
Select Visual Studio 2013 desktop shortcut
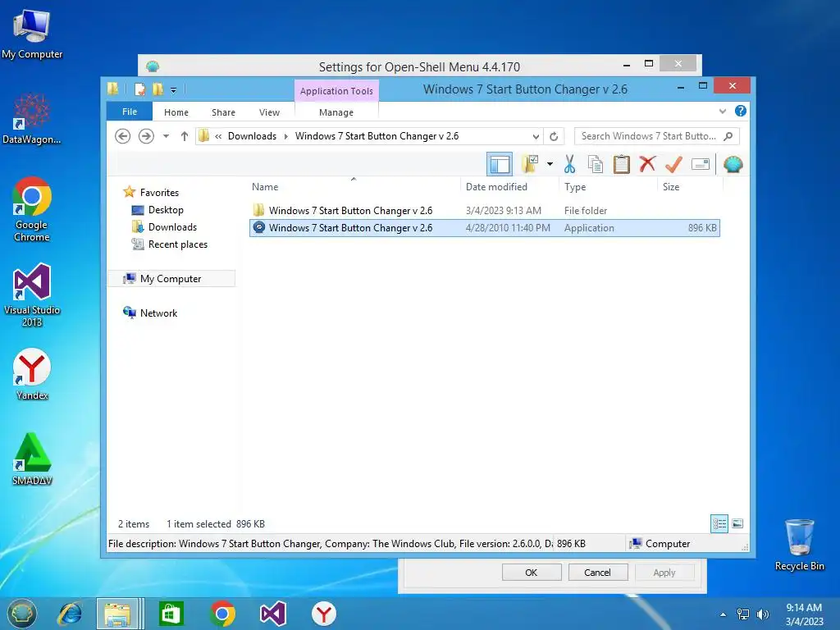[32, 295]
